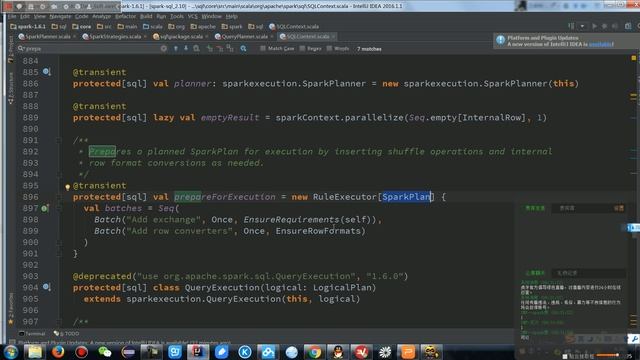
Task: Click the Run button in toolbar
Action: click(x=594, y=27)
